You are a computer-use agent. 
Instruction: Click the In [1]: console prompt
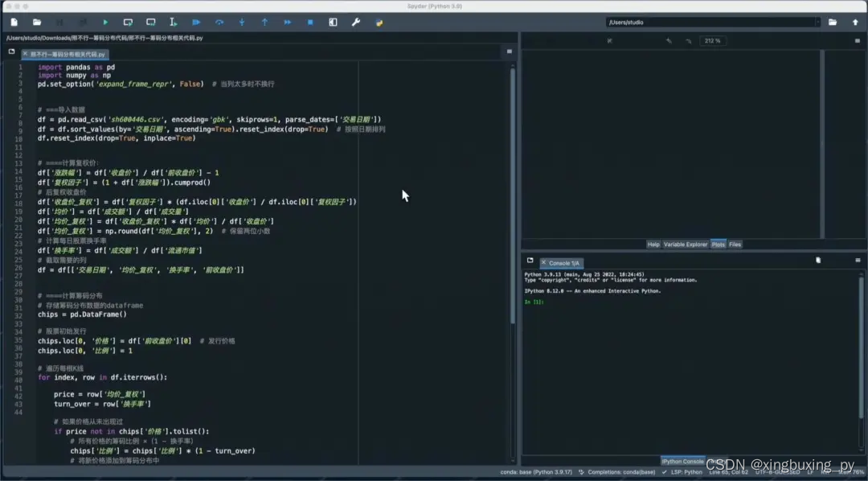534,302
